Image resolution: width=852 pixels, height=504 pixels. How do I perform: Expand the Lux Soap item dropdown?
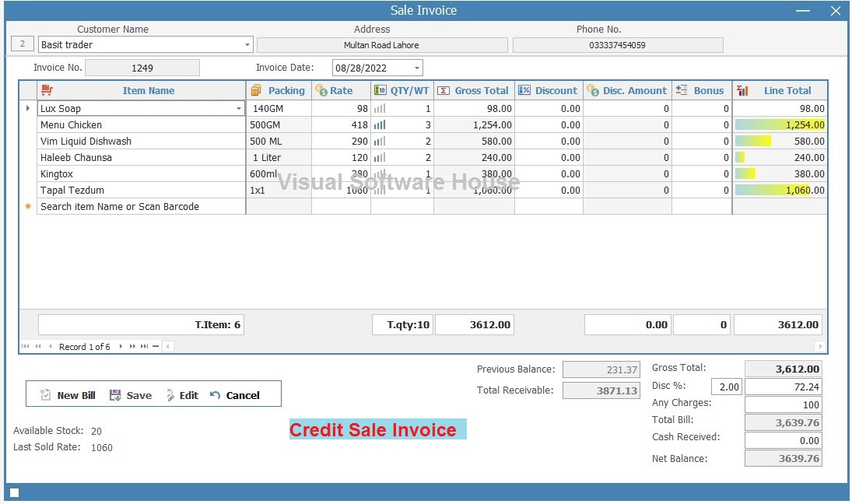point(239,109)
